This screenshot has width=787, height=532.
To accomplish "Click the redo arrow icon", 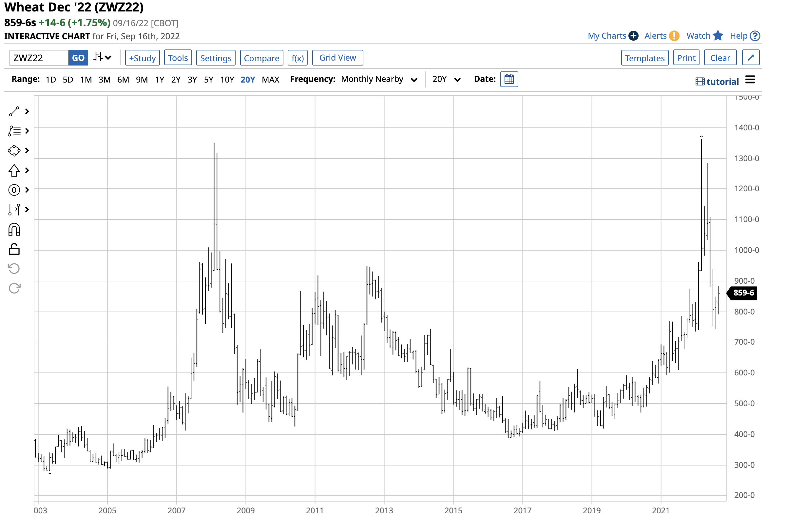I will [14, 289].
